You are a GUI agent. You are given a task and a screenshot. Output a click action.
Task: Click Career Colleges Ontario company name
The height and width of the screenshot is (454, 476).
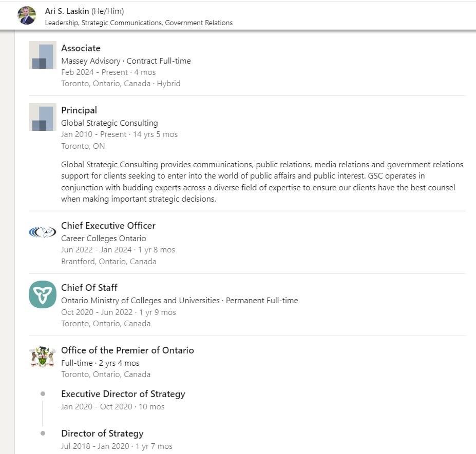(x=104, y=239)
